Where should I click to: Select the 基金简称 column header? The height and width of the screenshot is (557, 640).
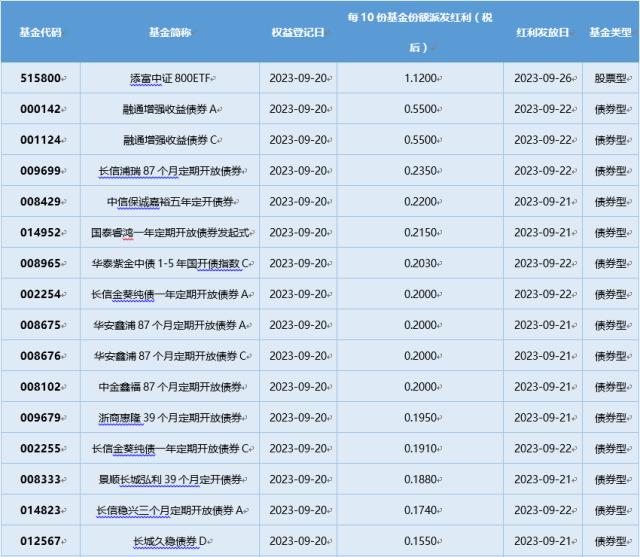click(x=170, y=32)
